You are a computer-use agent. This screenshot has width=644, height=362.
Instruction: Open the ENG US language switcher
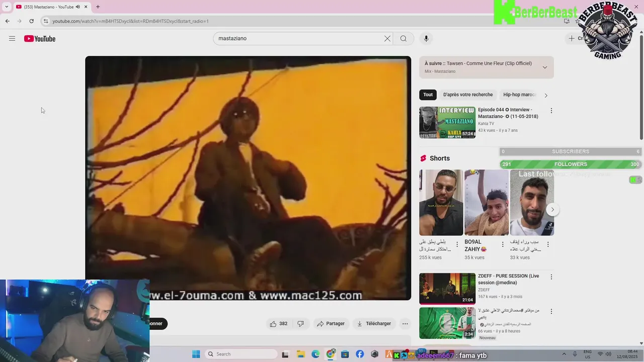(587, 354)
